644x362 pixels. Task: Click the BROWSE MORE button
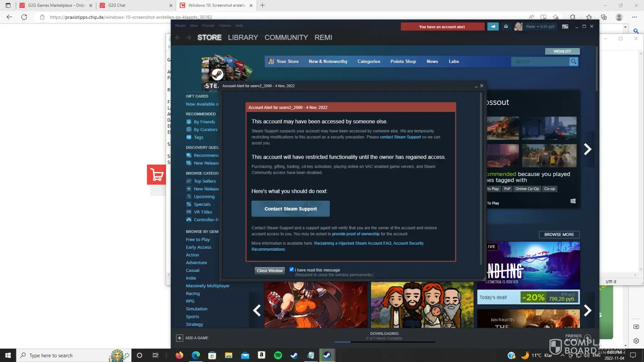(x=559, y=235)
